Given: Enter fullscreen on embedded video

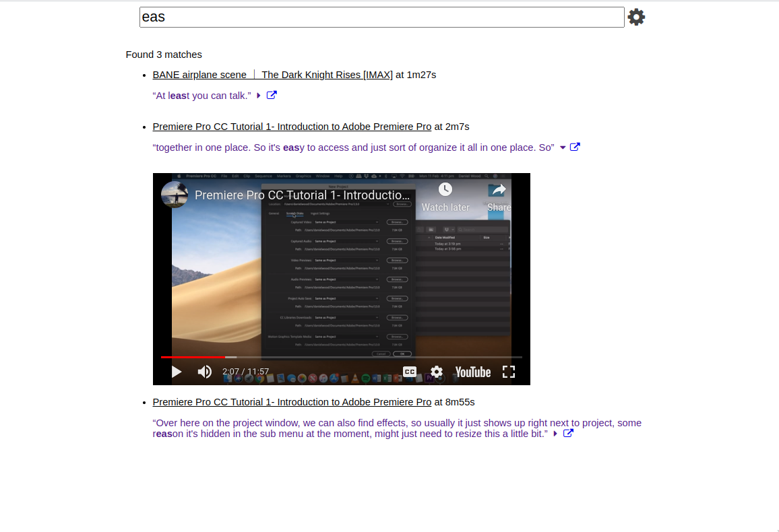Looking at the screenshot, I should [x=509, y=372].
